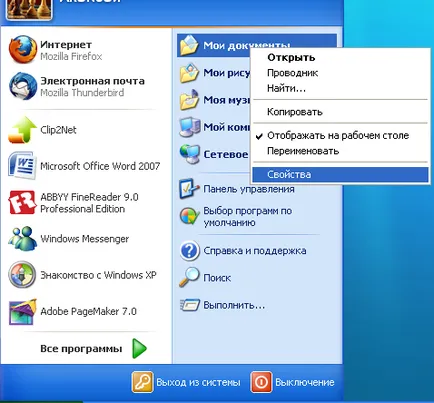The image size is (434, 403).
Task: Select Найти... in the context menu
Action: tap(340, 88)
